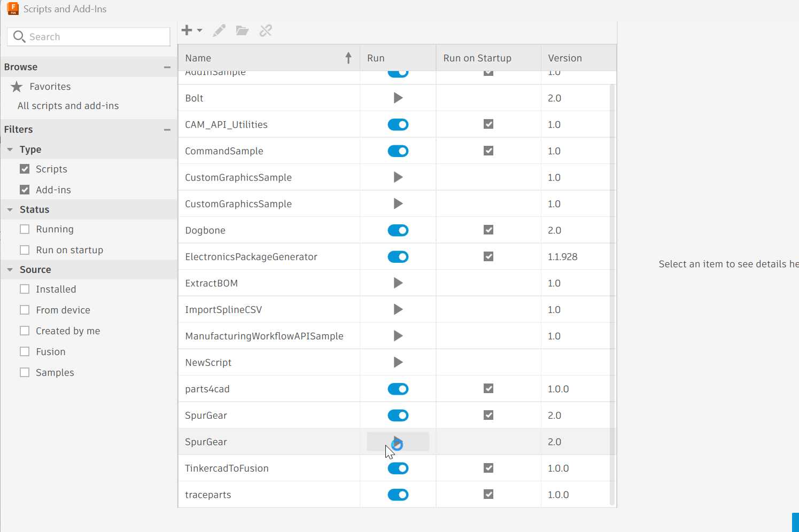Open the dropdown arrow beside the plus icon
The width and height of the screenshot is (799, 532).
pos(199,30)
